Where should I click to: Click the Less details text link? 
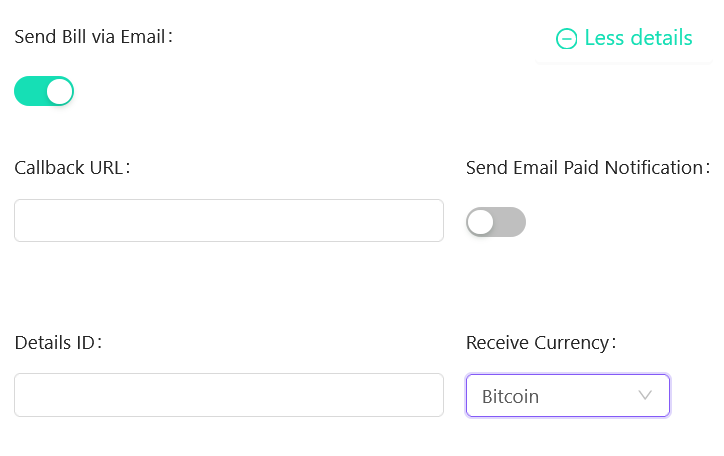[x=639, y=38]
